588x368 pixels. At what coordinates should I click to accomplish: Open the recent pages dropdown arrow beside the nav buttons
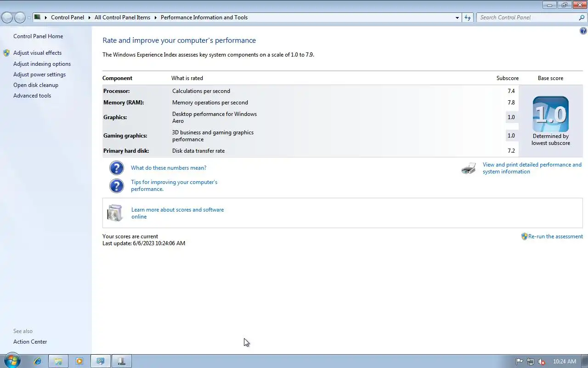click(x=29, y=17)
